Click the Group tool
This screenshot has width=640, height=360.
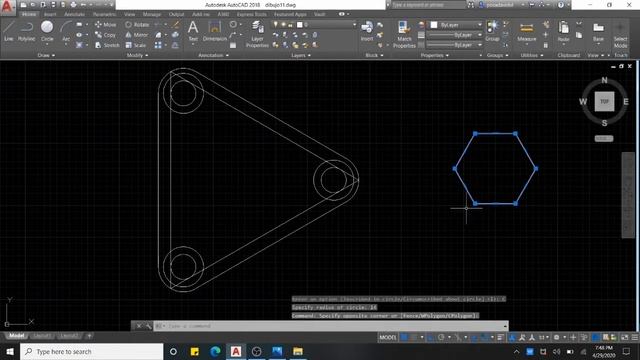click(x=492, y=31)
